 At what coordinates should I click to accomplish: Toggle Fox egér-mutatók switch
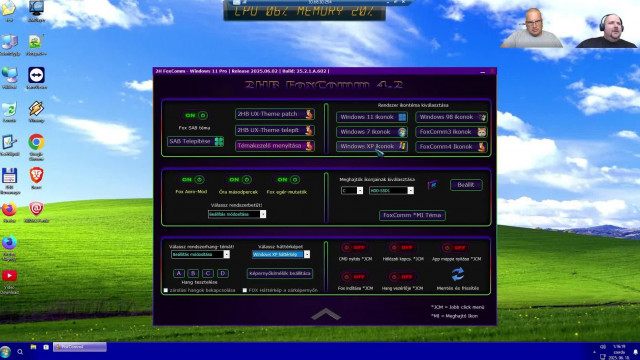point(289,180)
